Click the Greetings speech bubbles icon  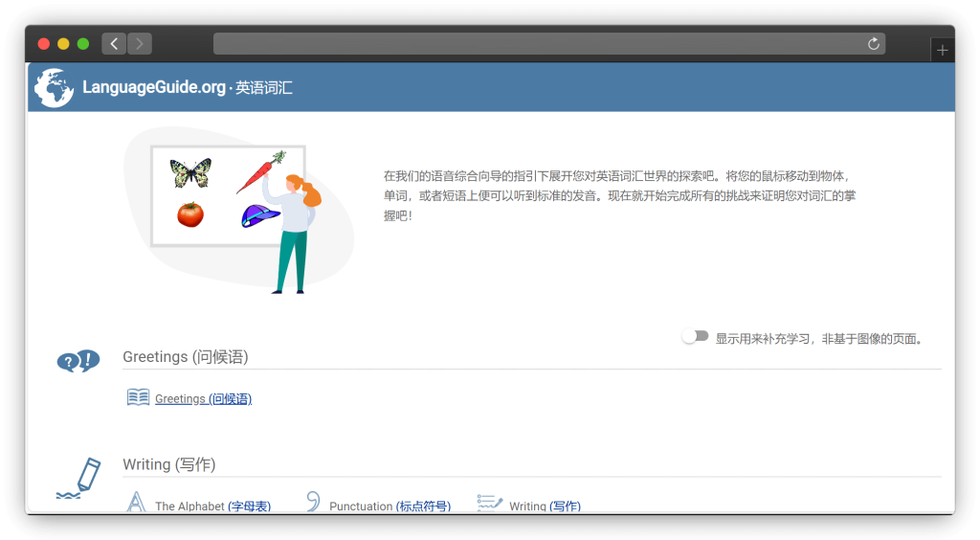tap(78, 361)
